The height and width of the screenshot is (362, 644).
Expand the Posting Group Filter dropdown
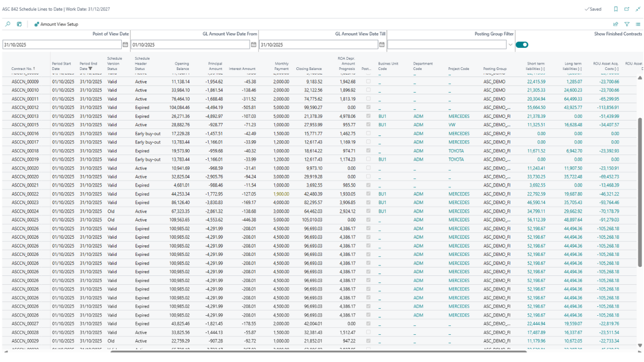(510, 45)
